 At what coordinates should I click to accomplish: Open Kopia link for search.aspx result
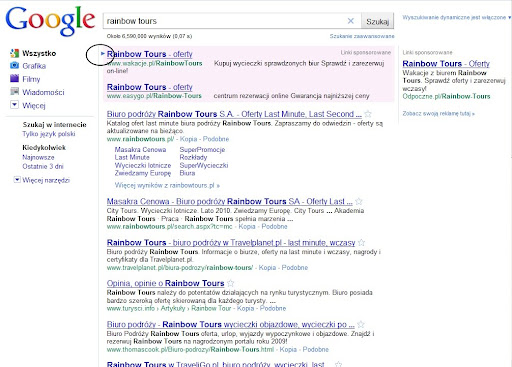(247, 227)
